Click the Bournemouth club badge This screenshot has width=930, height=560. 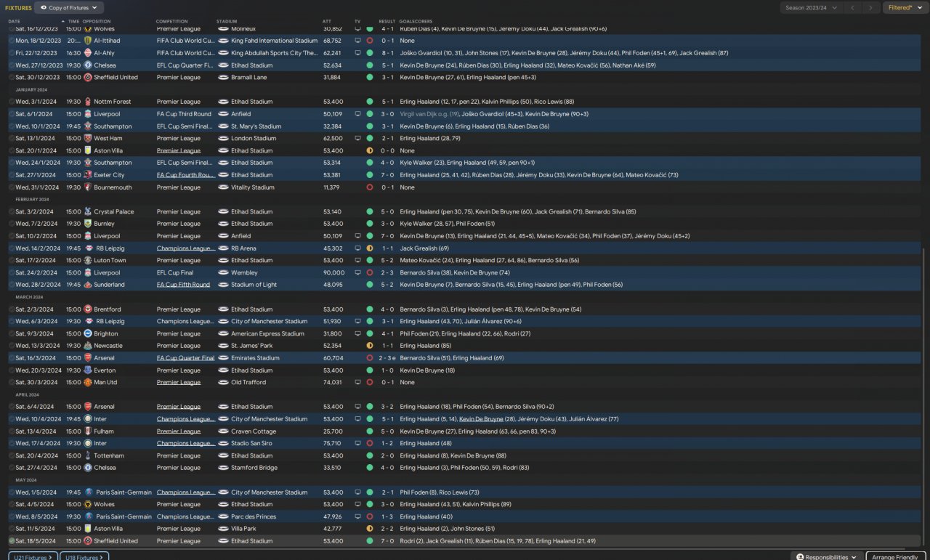(x=88, y=187)
